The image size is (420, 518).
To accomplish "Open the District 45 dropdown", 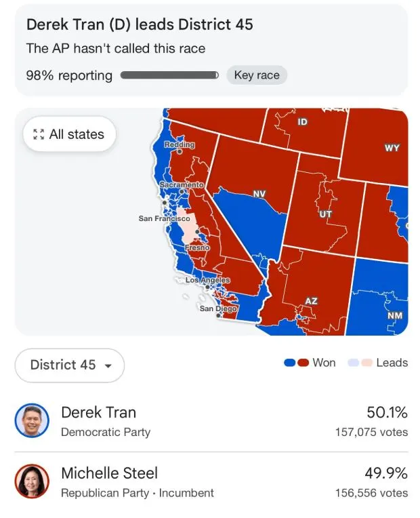I will click(70, 365).
